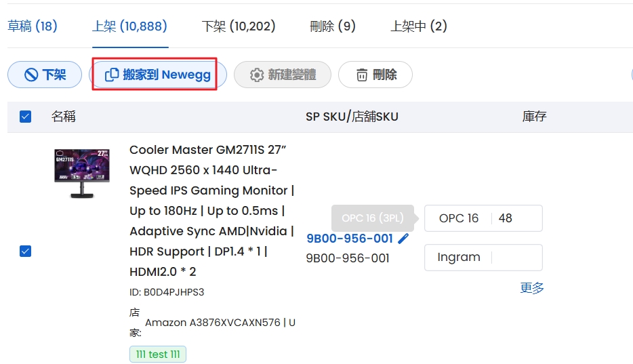Image resolution: width=633 pixels, height=364 pixels.
Task: Click the 更多 link to show more
Action: tap(531, 288)
